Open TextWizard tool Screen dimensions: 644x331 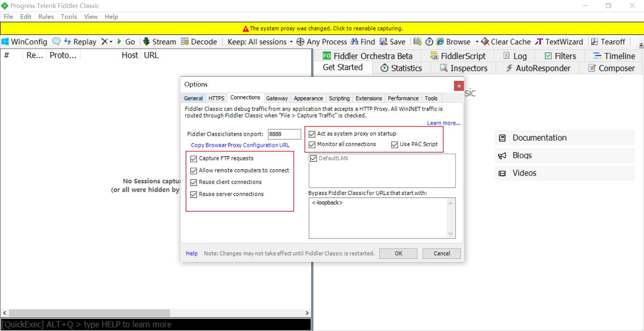pos(559,42)
